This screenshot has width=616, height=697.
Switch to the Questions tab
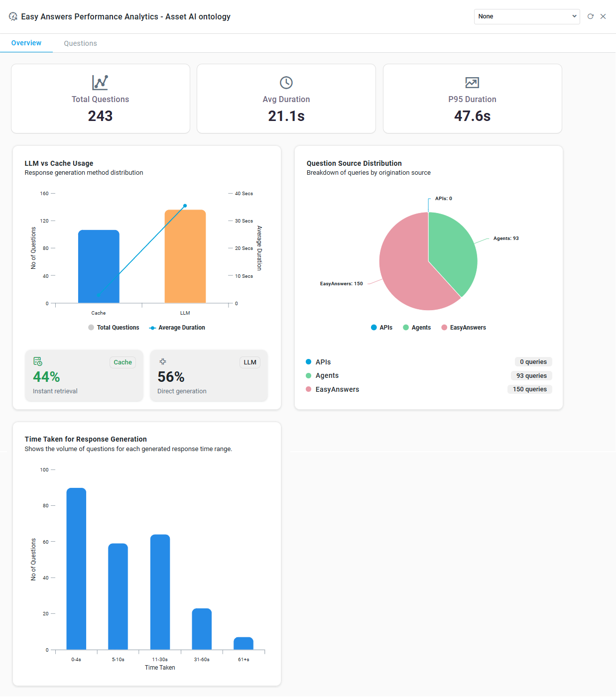(80, 43)
